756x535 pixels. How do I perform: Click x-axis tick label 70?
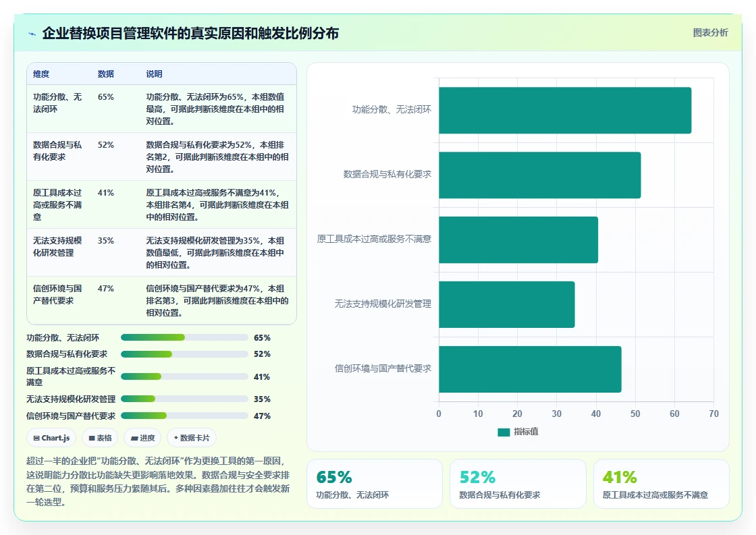point(713,414)
